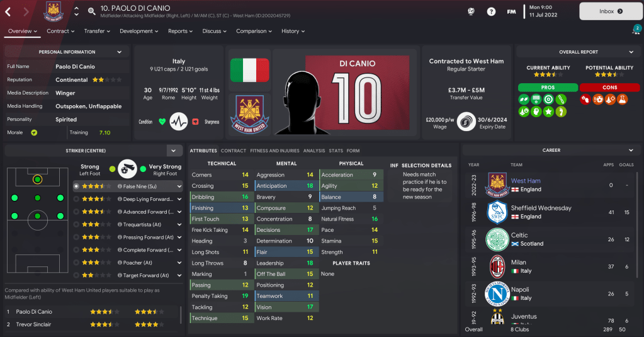Click the Inbox button
644x337 pixels.
pyautogui.click(x=611, y=11)
